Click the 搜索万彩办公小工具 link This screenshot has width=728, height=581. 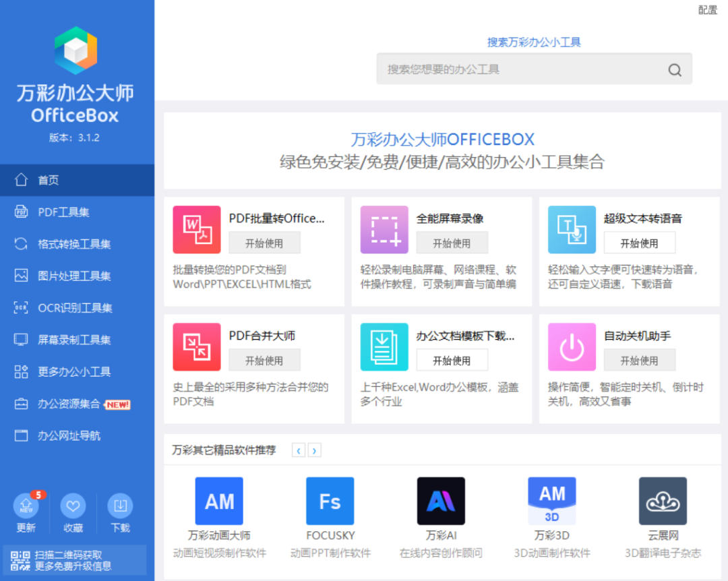534,42
